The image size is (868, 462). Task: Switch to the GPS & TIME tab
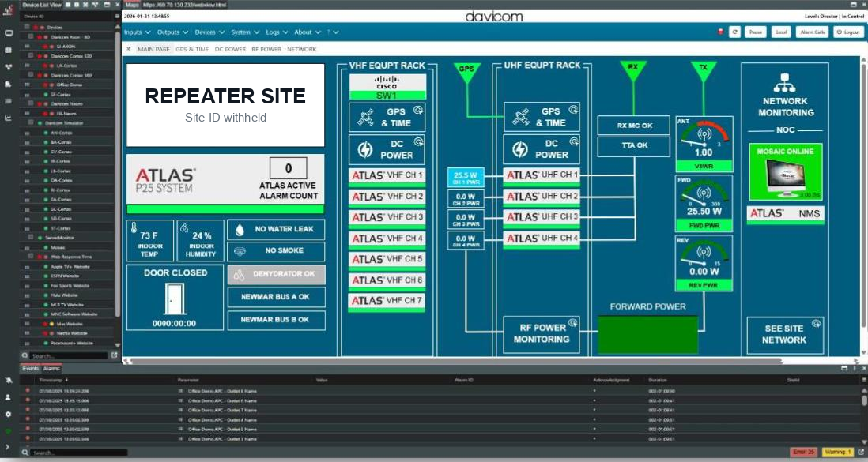coord(192,49)
